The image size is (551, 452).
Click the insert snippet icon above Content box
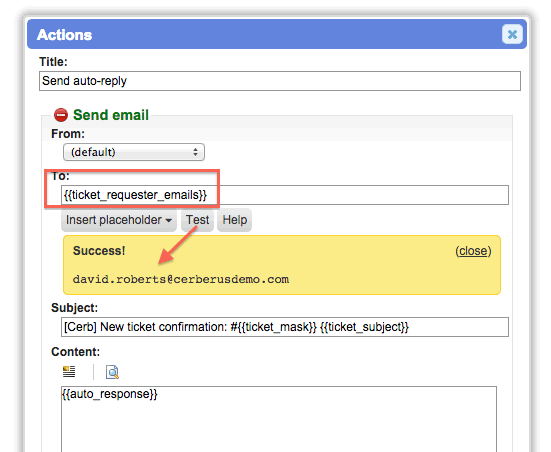point(69,372)
